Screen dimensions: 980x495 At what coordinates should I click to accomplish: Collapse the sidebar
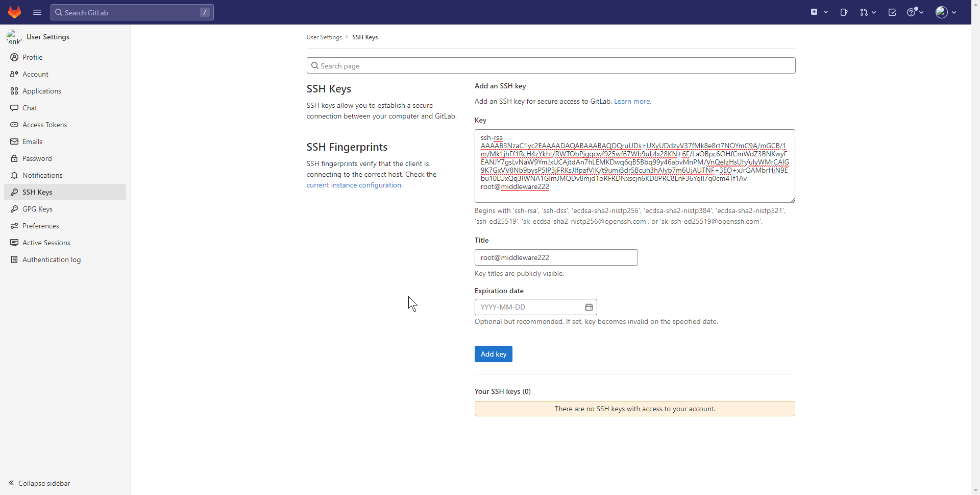(39, 483)
